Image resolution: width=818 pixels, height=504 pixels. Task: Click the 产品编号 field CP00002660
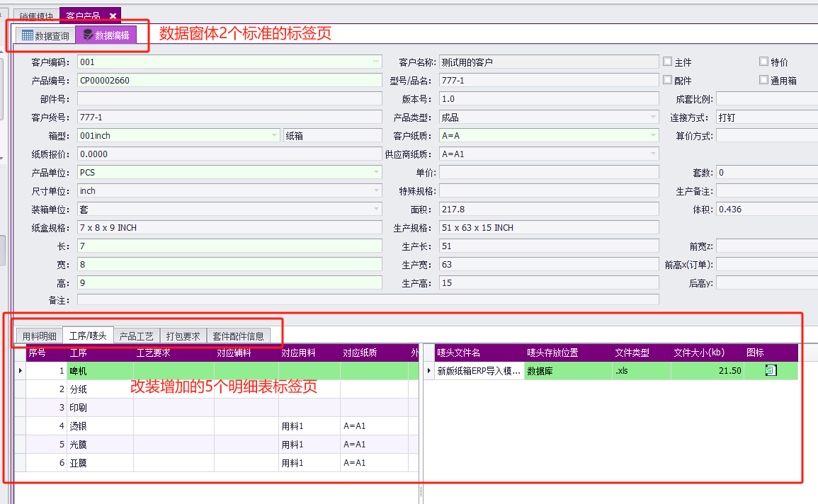[x=229, y=80]
